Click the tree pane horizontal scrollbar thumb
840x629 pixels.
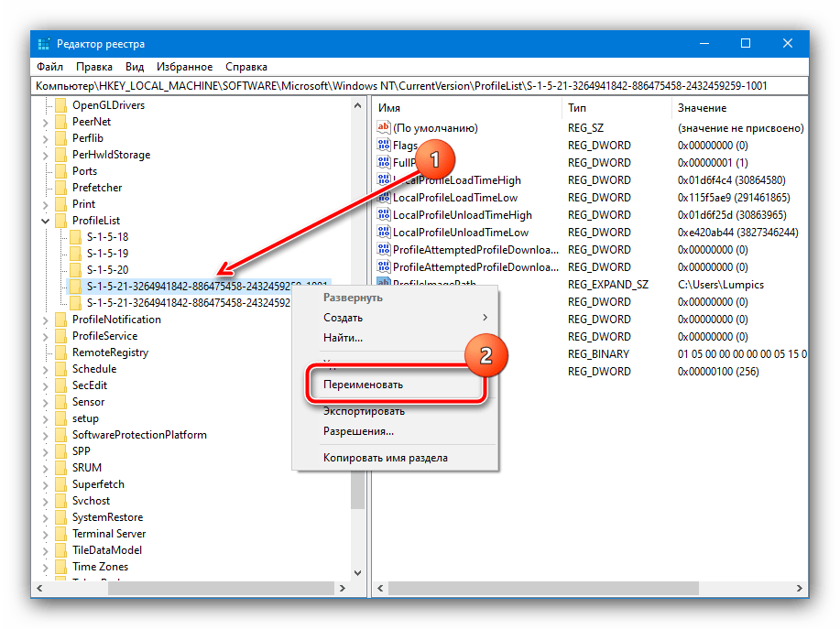tap(222, 589)
